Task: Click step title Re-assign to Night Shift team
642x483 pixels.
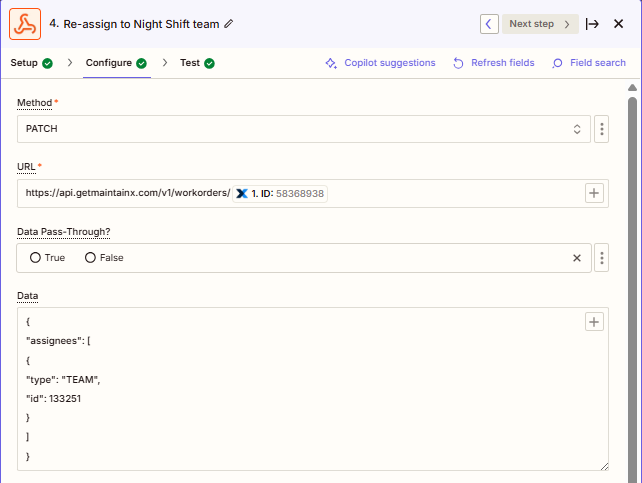Action: 141,24
